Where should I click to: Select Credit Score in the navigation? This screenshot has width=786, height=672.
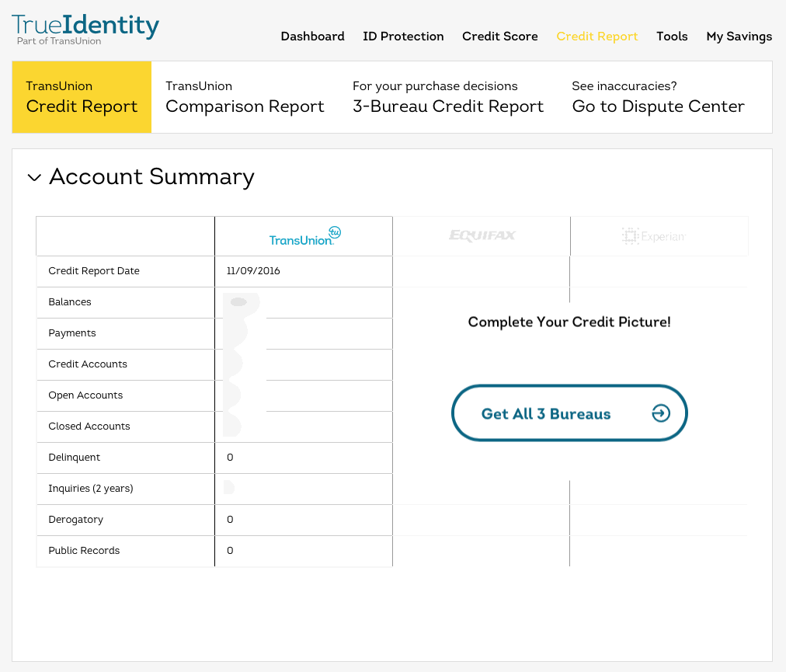(499, 36)
